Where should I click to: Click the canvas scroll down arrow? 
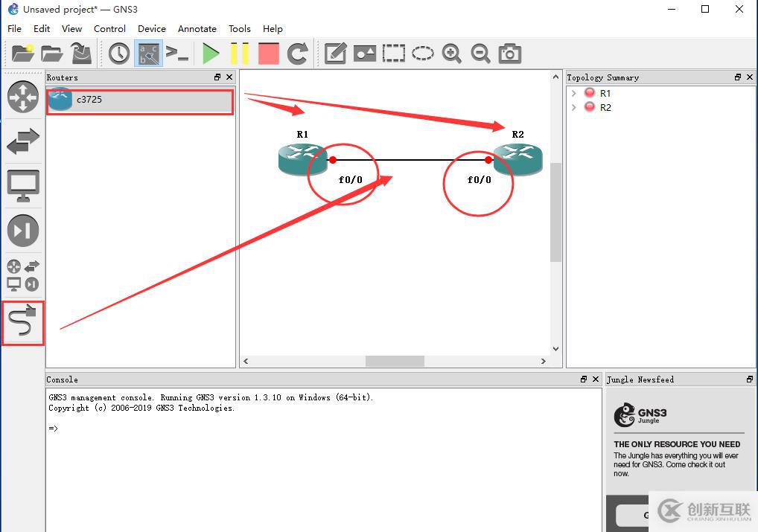pyautogui.click(x=555, y=349)
